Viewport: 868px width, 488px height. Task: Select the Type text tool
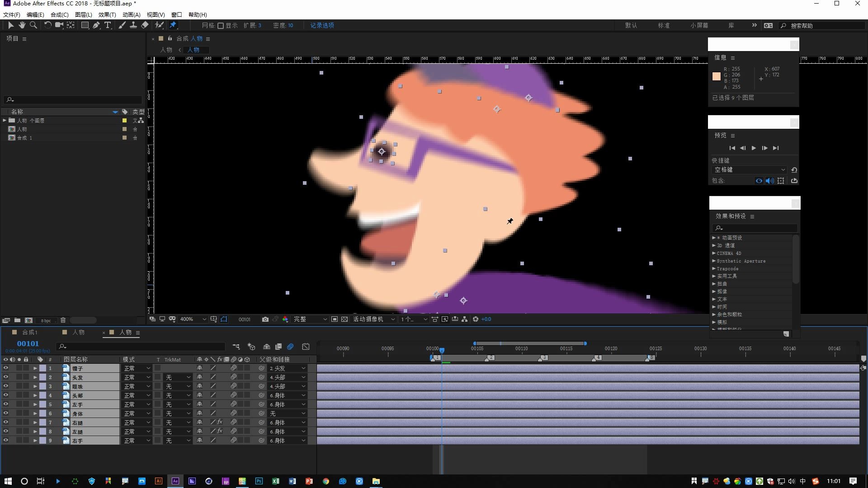pos(108,25)
